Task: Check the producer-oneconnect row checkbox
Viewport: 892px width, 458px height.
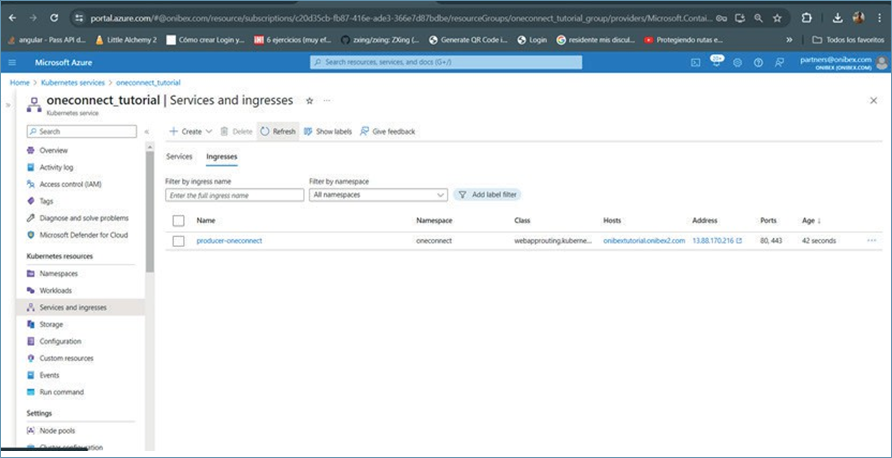Action: [x=179, y=241]
